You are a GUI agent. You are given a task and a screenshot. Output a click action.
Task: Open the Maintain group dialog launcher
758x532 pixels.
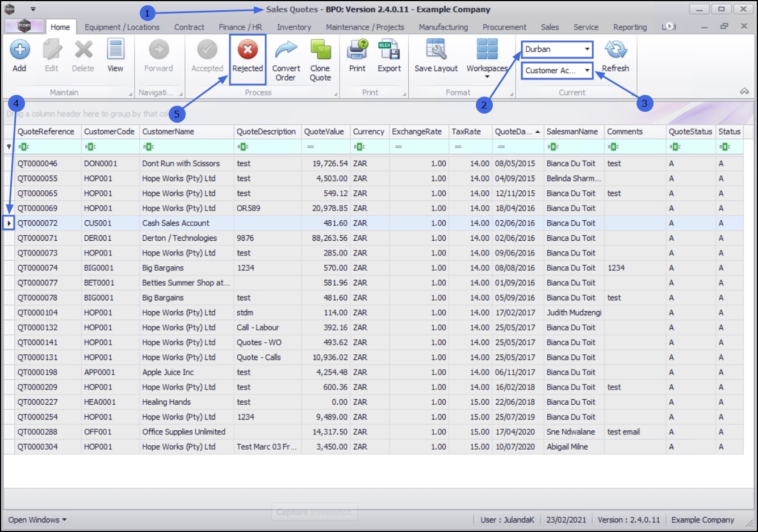[x=131, y=94]
